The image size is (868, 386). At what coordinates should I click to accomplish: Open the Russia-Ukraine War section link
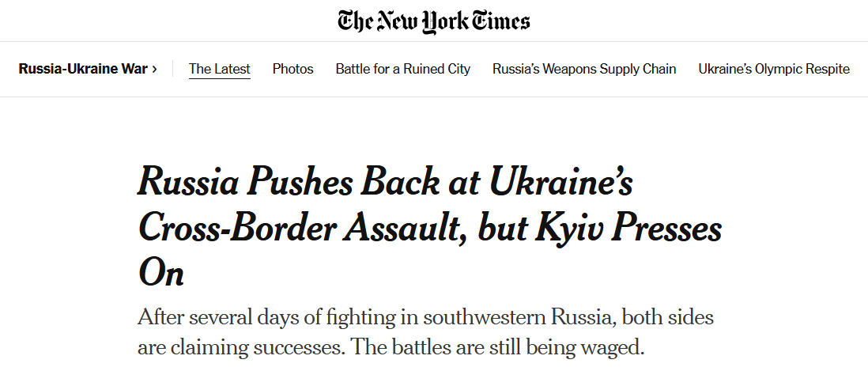point(83,69)
